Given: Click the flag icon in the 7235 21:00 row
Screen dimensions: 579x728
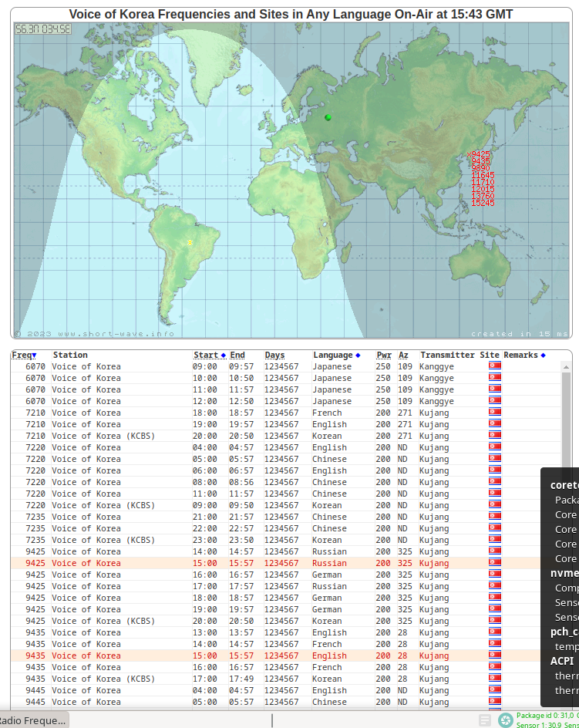Looking at the screenshot, I should click(494, 517).
